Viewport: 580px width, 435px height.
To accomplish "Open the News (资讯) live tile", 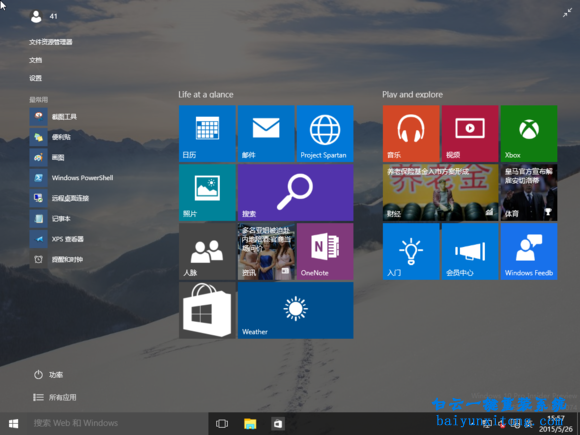I will [x=266, y=251].
